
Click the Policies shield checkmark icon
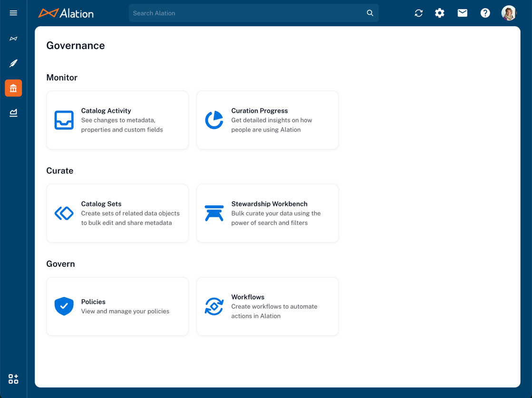(x=64, y=306)
